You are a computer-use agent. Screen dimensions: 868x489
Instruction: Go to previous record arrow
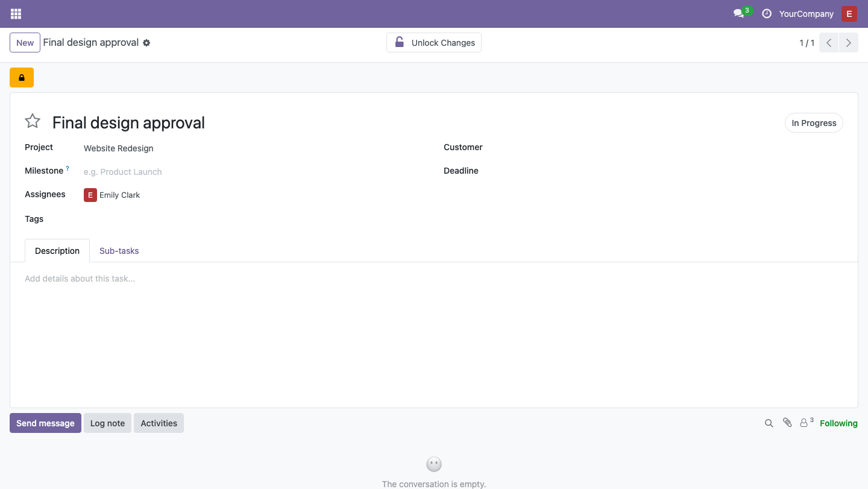(829, 43)
